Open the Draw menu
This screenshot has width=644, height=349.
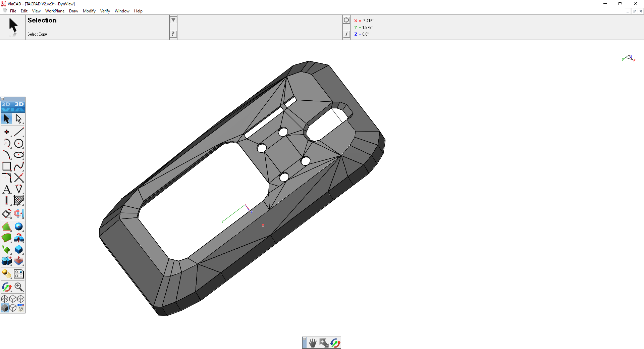pyautogui.click(x=73, y=11)
